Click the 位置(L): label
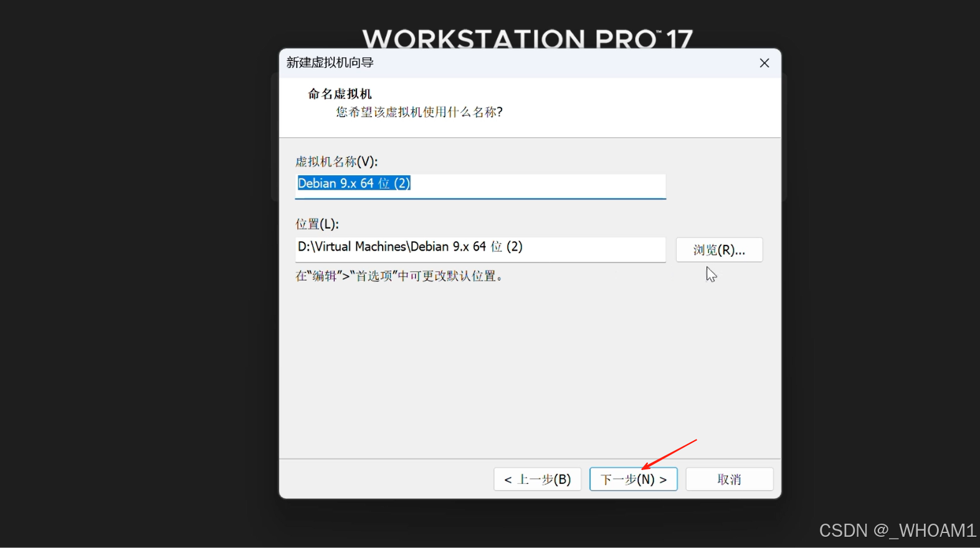 coord(317,224)
